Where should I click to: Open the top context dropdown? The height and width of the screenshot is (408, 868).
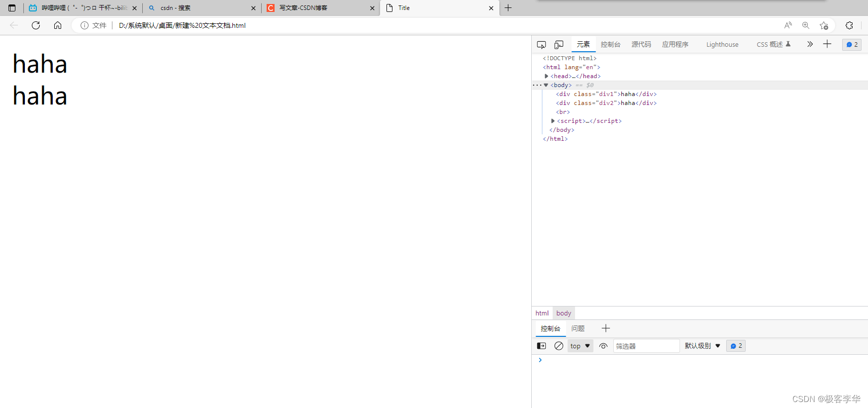(x=580, y=346)
